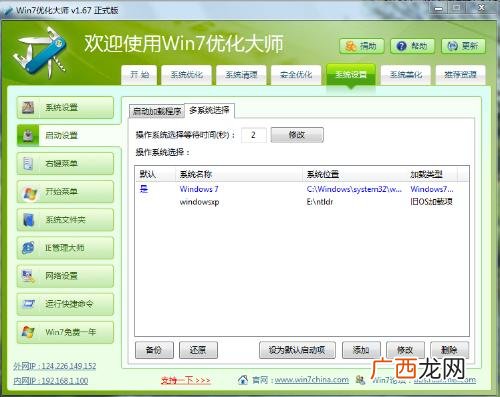Open the 右键菜单 sidebar item
This screenshot has width=500, height=397.
65,163
